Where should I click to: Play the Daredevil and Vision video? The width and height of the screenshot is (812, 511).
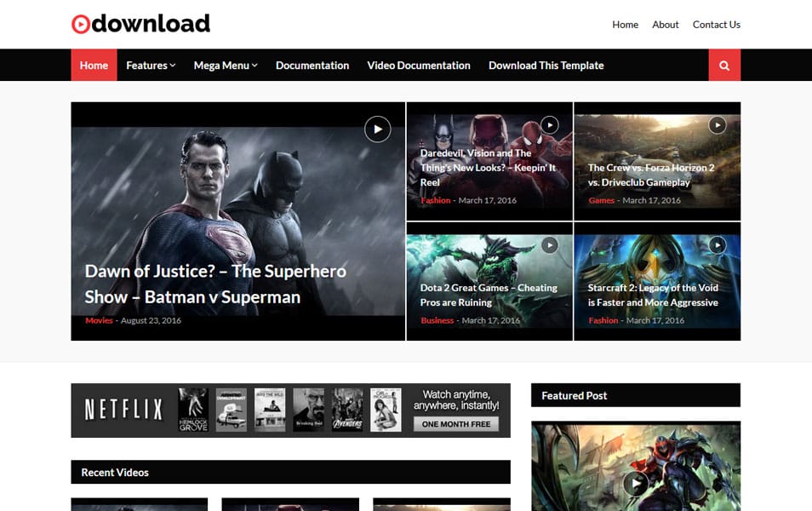coord(549,124)
